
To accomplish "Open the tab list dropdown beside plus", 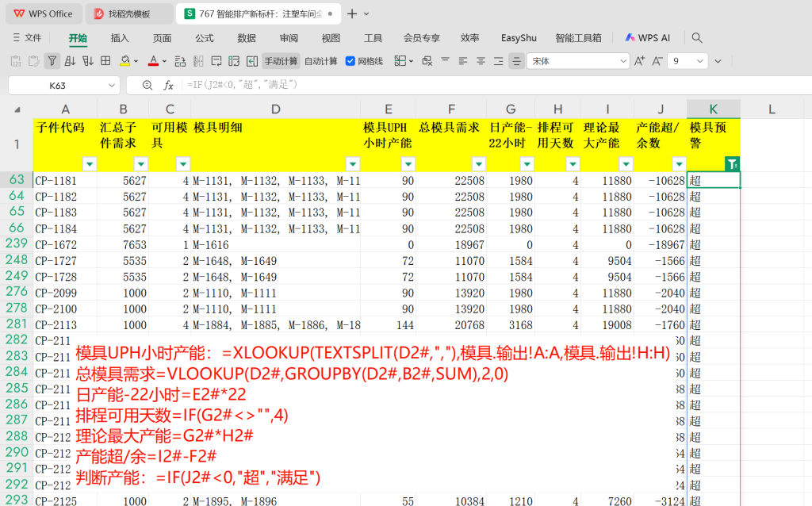I will click(366, 14).
